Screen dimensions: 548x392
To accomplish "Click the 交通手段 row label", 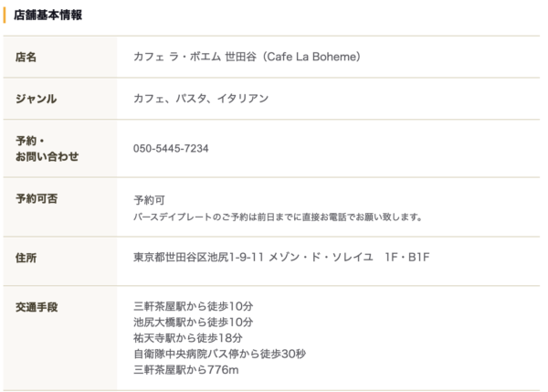I will point(37,307).
